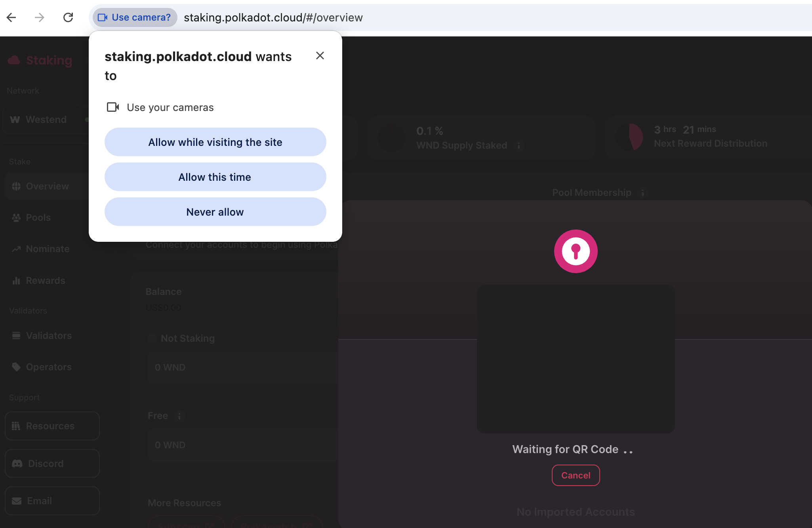Choose Never allow for camera
812x528 pixels.
coord(215,212)
